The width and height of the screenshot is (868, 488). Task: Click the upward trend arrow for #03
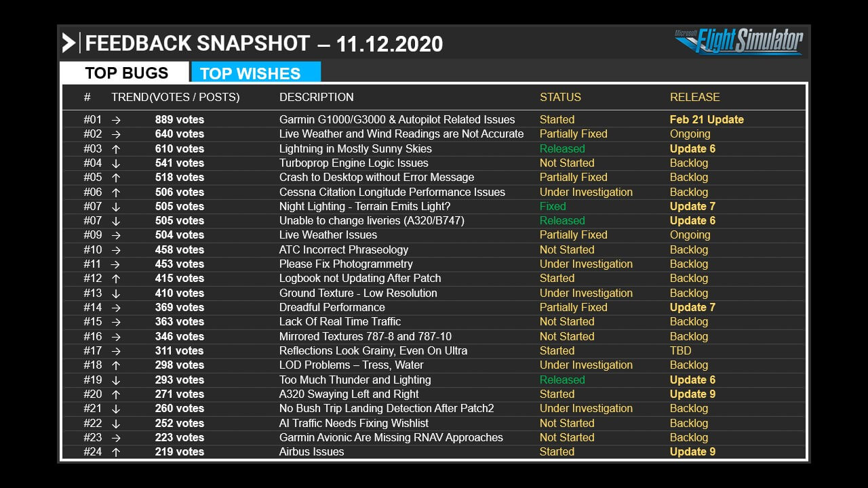[x=116, y=148]
